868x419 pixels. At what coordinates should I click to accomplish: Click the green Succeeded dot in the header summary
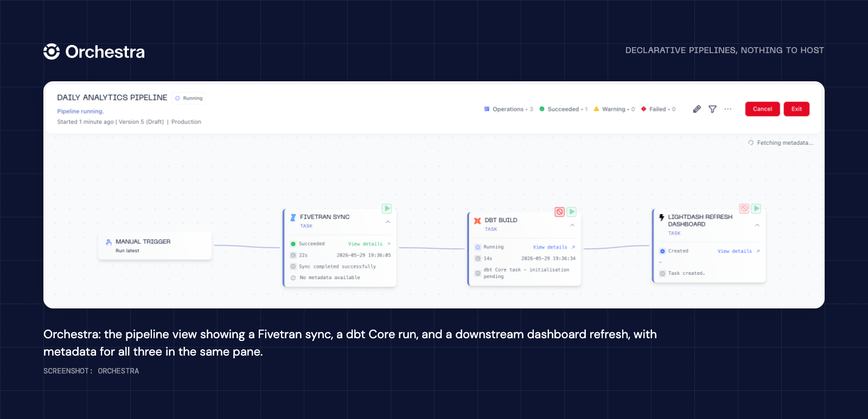coord(542,109)
